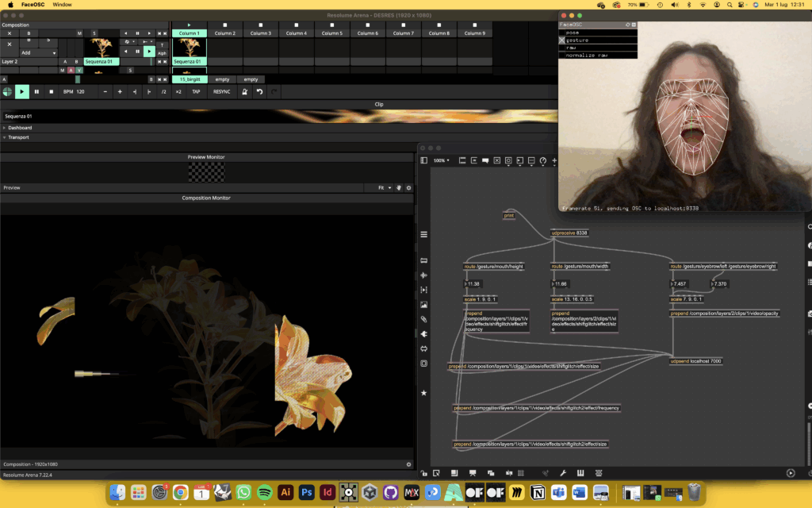The width and height of the screenshot is (812, 508).
Task: Click the metronome icon beside RESYNC
Action: (244, 92)
